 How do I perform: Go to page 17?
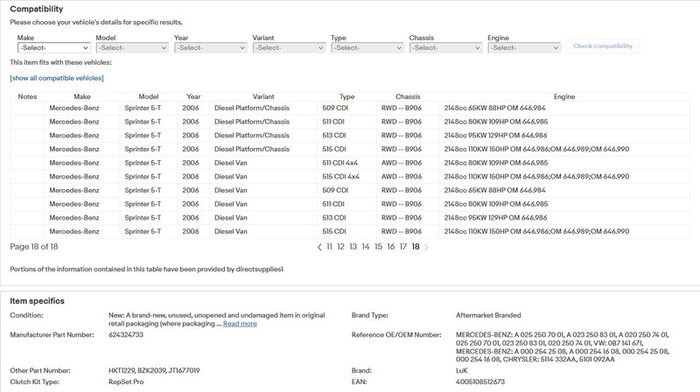[x=403, y=246]
